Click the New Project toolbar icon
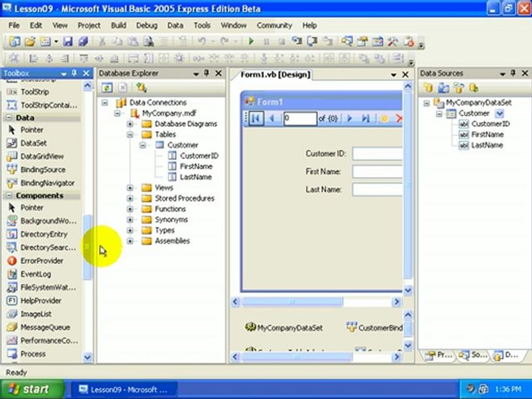This screenshot has width=532, height=399. pos(14,42)
